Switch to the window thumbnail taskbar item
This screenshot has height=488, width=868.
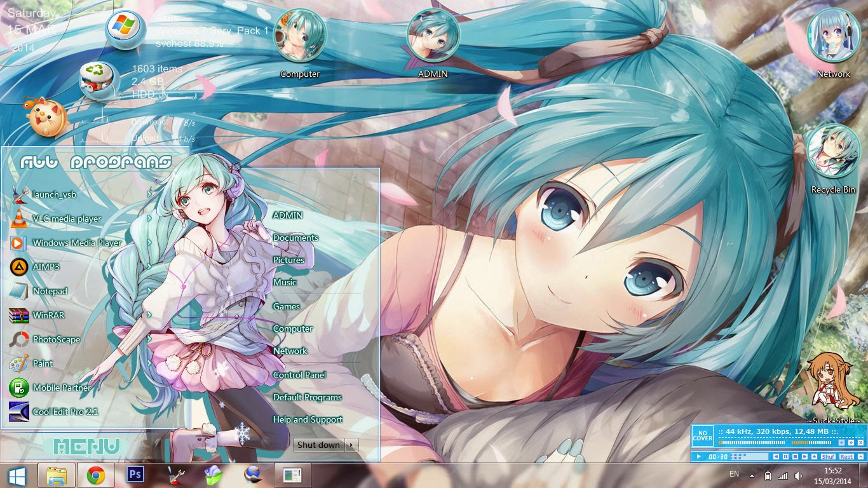(x=292, y=475)
